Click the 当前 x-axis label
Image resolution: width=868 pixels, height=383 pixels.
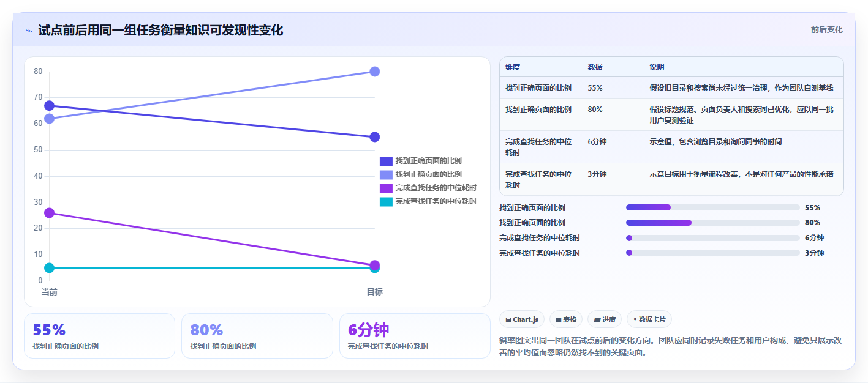tap(50, 292)
